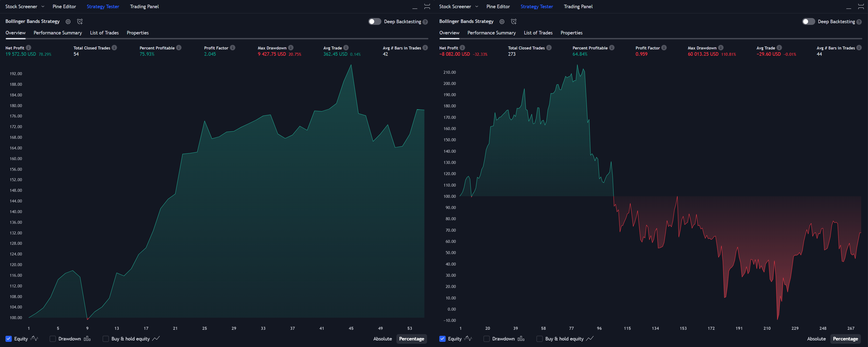The width and height of the screenshot is (868, 347).
Task: Click Profit Factor info icon in left panel
Action: (233, 48)
